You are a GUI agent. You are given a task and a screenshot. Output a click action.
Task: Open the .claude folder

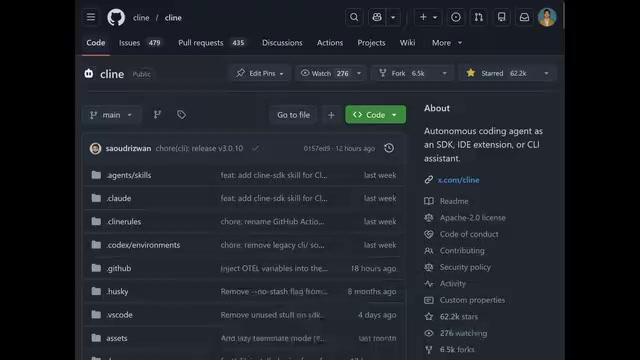pos(119,198)
